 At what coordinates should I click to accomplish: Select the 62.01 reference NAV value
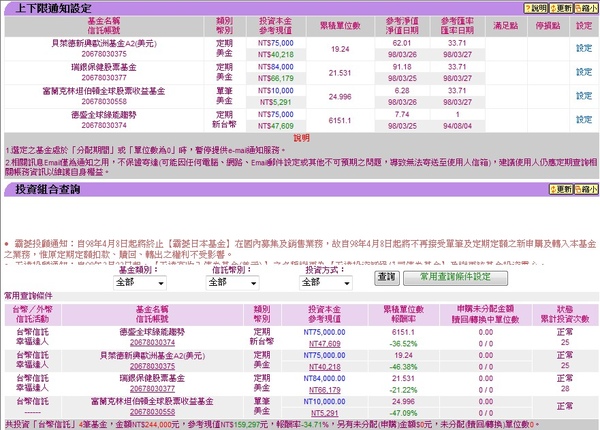point(401,43)
